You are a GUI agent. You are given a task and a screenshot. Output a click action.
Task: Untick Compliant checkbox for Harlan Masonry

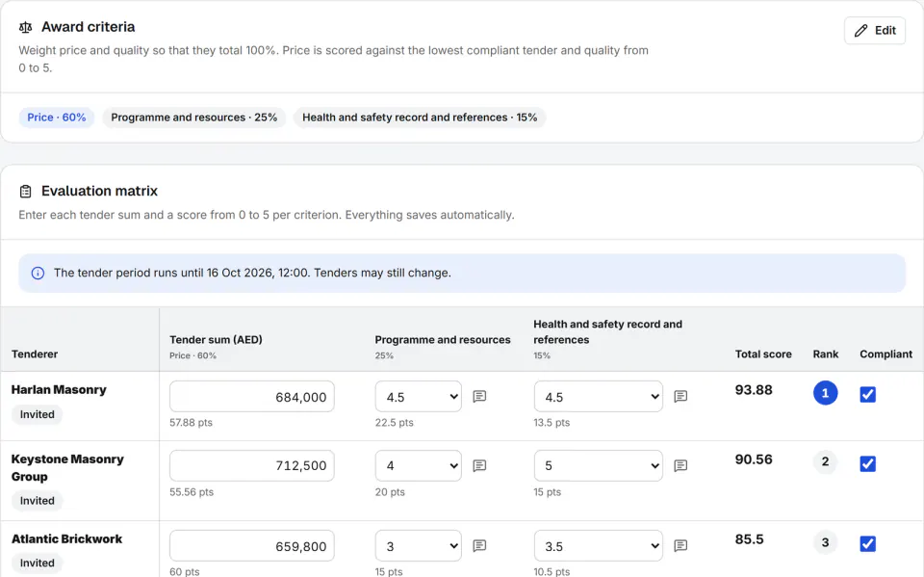pyautogui.click(x=867, y=394)
